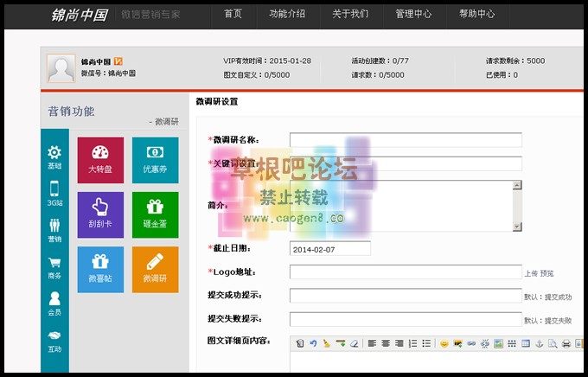Select the 砸金蛋 green gift tile
Screen dimensions: 588x377
(x=156, y=215)
